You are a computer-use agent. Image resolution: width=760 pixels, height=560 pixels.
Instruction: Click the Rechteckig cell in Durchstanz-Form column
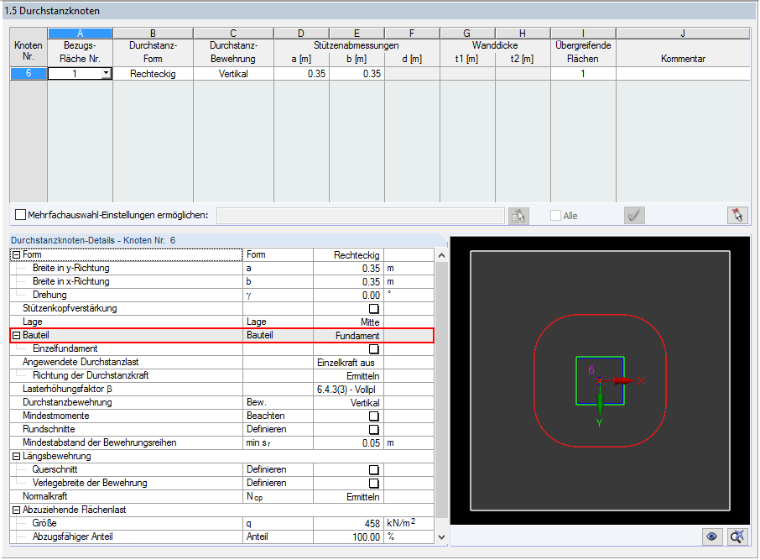[x=153, y=74]
